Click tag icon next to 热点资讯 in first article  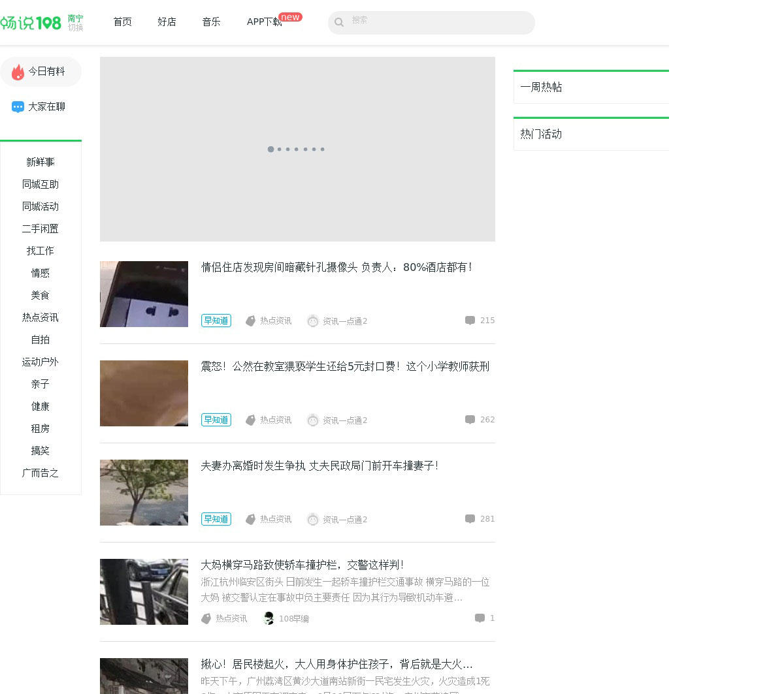[x=250, y=321]
